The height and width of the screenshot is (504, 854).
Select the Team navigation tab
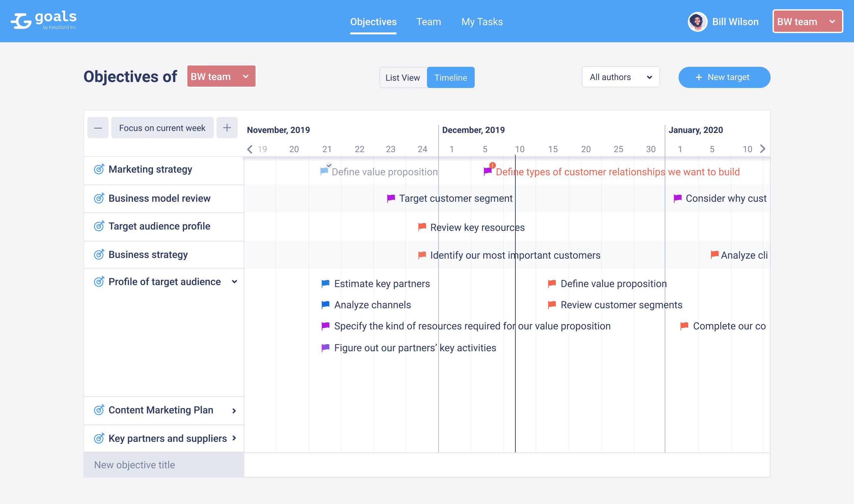pos(429,21)
